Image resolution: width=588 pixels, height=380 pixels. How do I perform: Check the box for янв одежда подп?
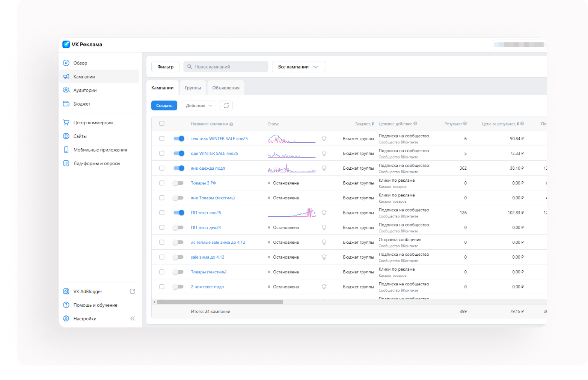(162, 168)
